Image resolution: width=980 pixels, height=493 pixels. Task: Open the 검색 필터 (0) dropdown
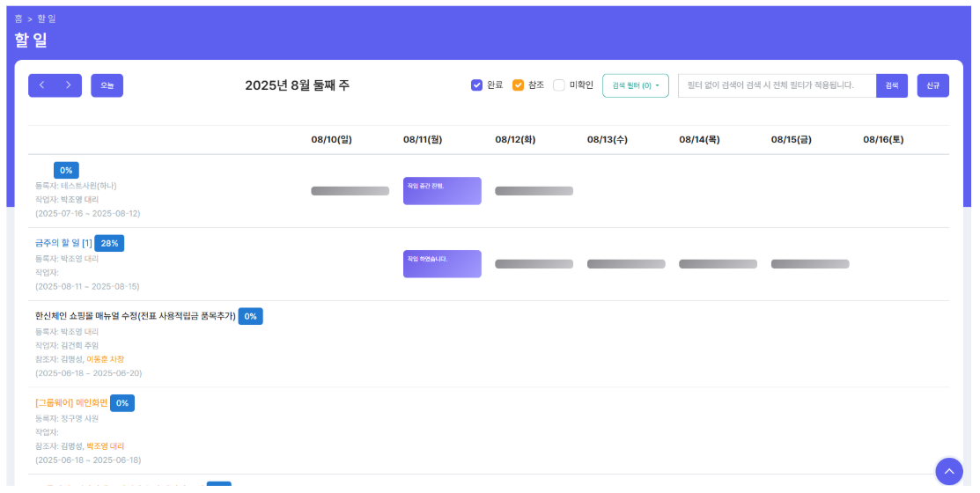[x=635, y=85]
